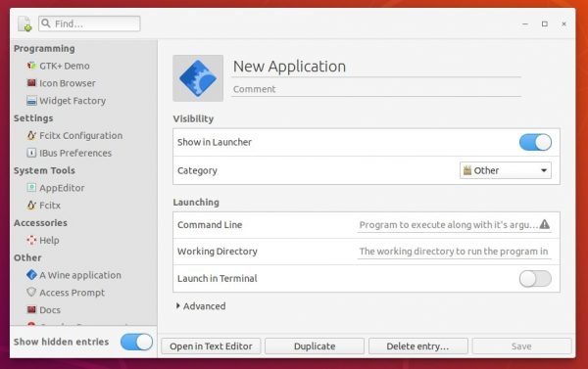The height and width of the screenshot is (369, 588).
Task: Click the Launching section heading
Action: 196,203
